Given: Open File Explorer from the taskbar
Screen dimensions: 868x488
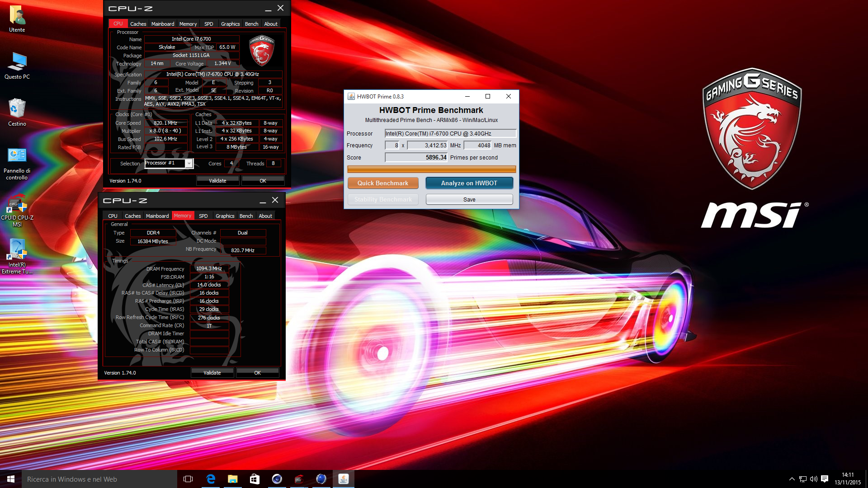Looking at the screenshot, I should tap(232, 479).
